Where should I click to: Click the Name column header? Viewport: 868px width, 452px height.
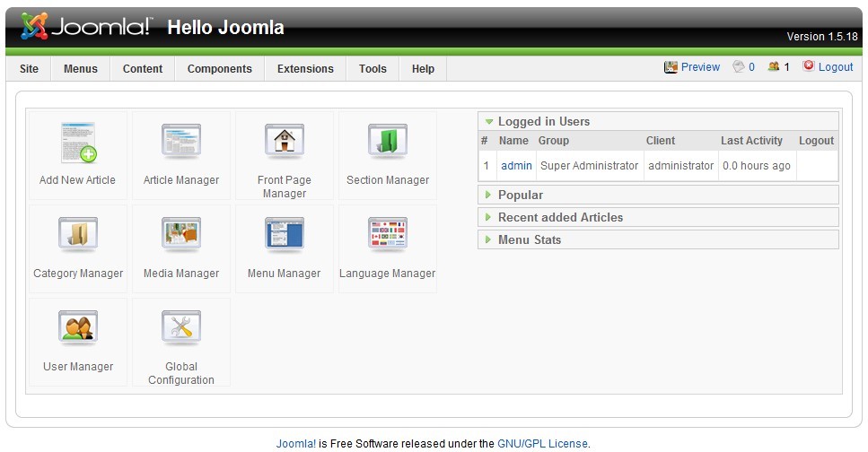513,141
